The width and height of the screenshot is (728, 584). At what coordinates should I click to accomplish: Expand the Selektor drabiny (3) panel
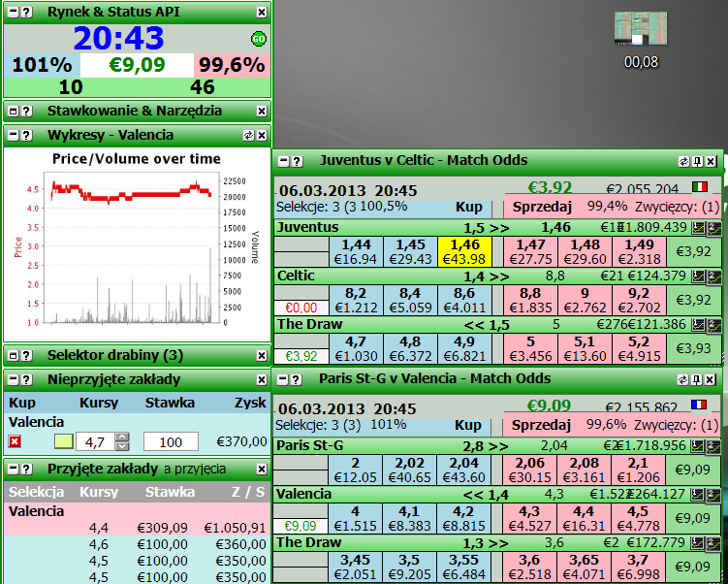click(14, 355)
